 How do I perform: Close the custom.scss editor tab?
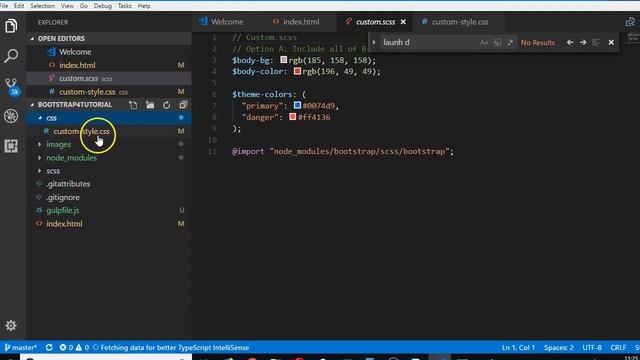click(x=403, y=22)
